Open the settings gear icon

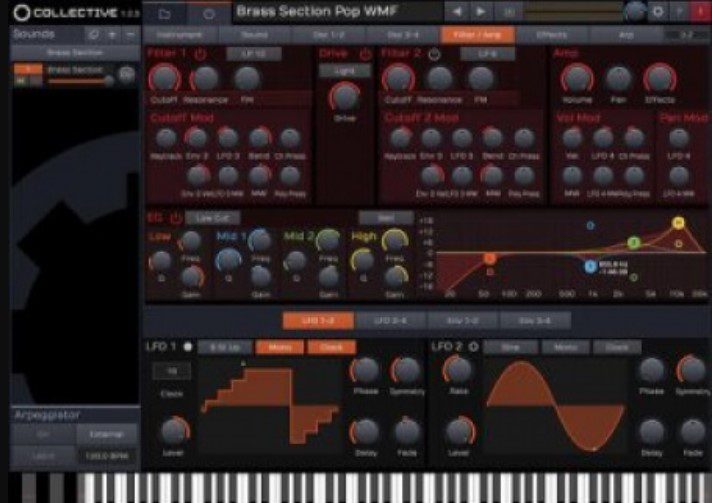click(658, 12)
